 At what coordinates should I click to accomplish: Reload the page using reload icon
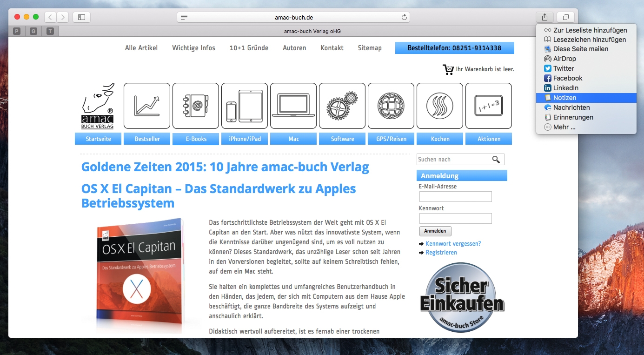pyautogui.click(x=404, y=17)
